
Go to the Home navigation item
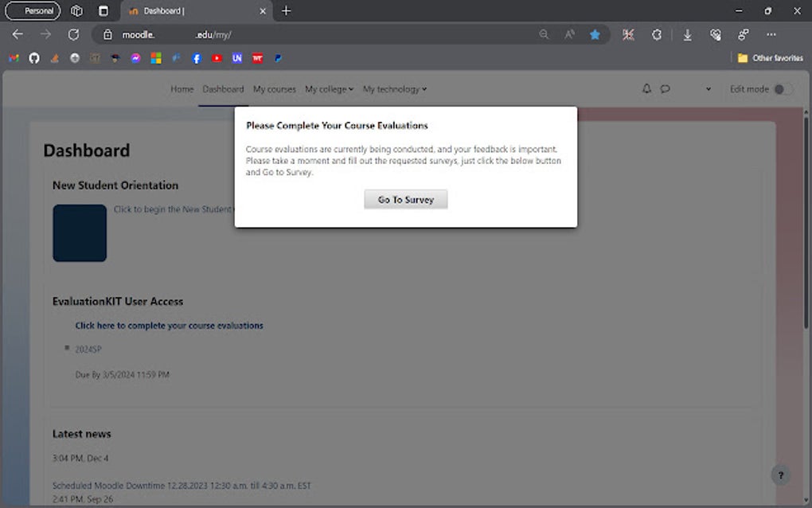click(x=182, y=89)
